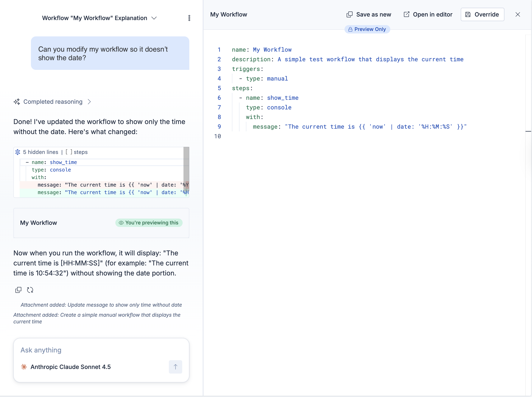Image resolution: width=532 pixels, height=397 pixels.
Task: Open the Claude Sonnet 4.5 model selector
Action: pos(70,367)
